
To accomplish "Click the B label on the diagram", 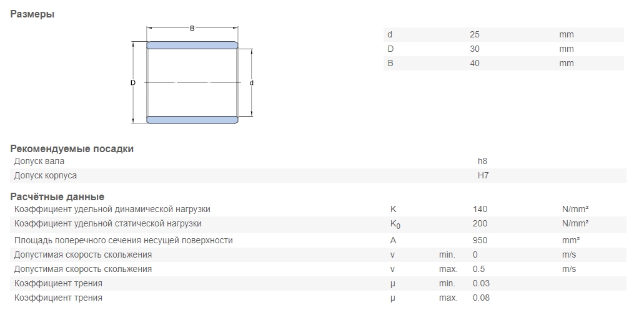I will 192,28.
